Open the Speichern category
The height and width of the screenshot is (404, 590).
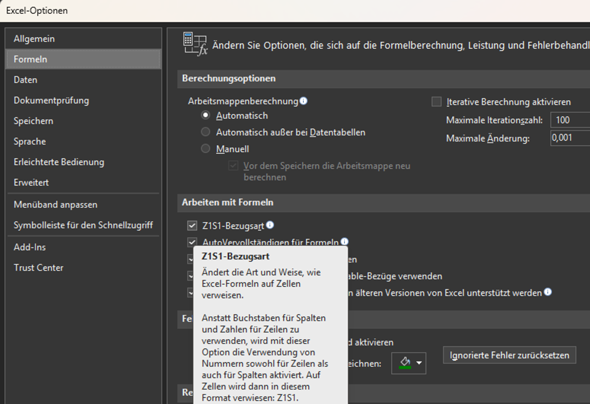pos(84,121)
